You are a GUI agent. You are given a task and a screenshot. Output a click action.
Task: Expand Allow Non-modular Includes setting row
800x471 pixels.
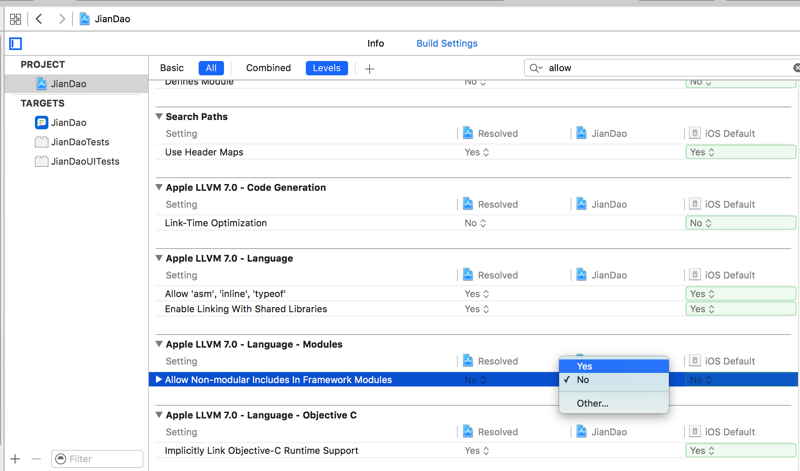pos(159,380)
